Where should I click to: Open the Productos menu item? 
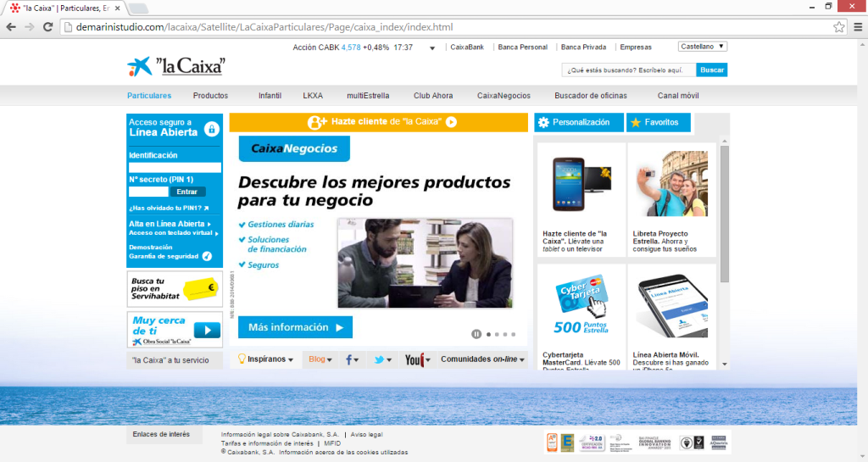[x=210, y=96]
